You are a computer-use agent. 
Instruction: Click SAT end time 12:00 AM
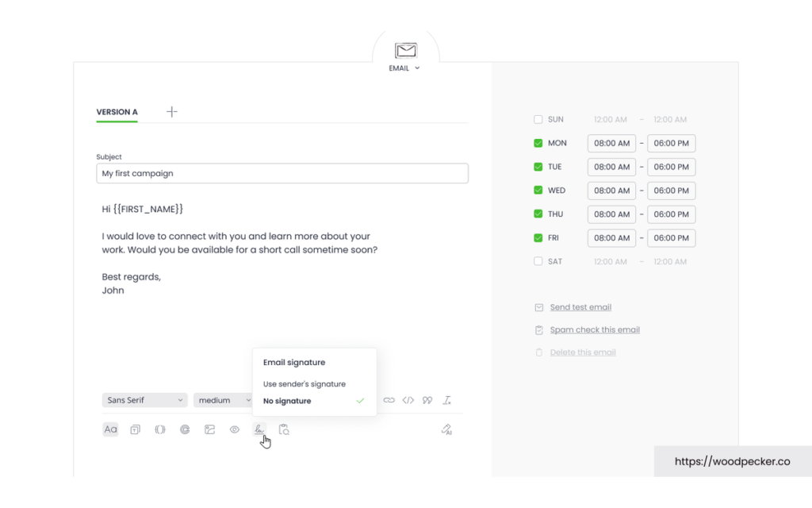click(x=670, y=262)
